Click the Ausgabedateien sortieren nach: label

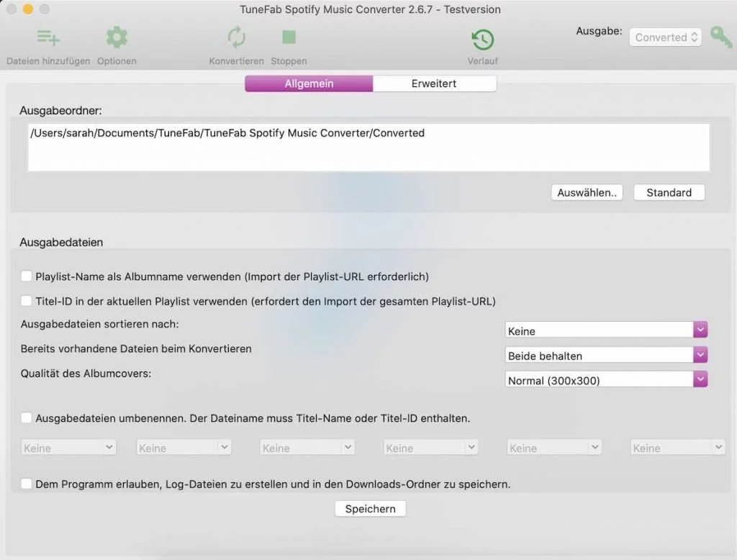click(x=99, y=324)
